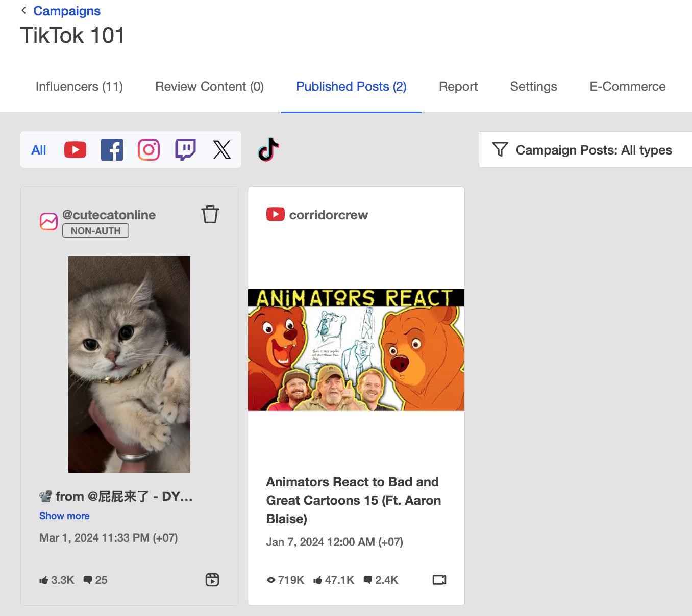Viewport: 692px width, 616px height.
Task: Click Show more on the cat post
Action: click(64, 516)
